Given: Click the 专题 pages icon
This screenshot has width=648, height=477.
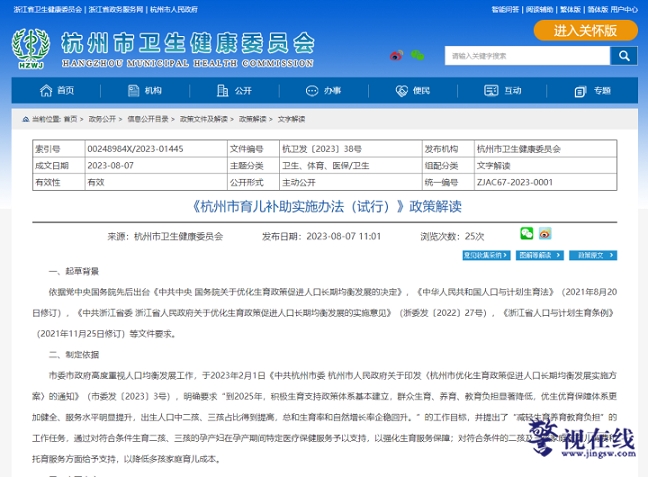Looking at the screenshot, I should click(581, 91).
